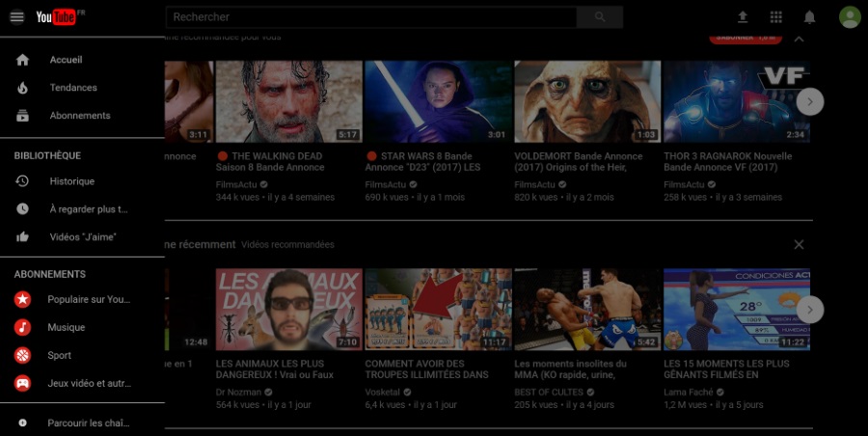Open the troupes illimitées red arrow thumbnail
The width and height of the screenshot is (868, 436).
pyautogui.click(x=439, y=309)
